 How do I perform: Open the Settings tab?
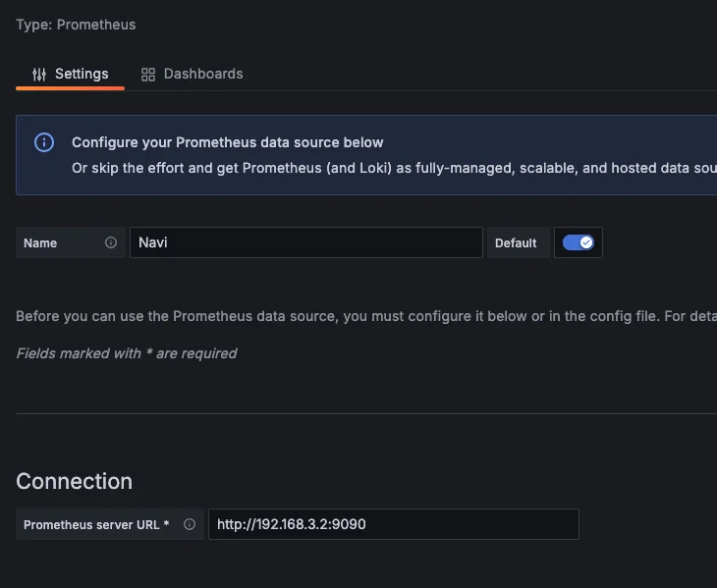tap(70, 74)
